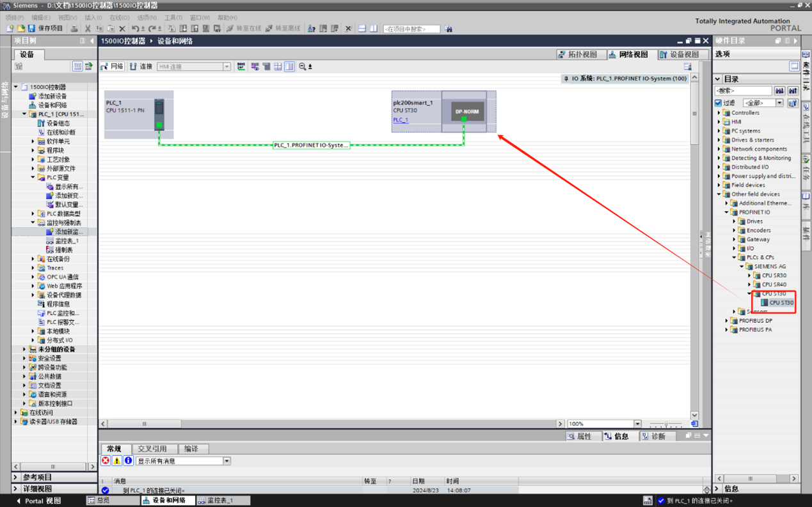Click the open project folder icon
The image size is (812, 507).
coord(20,29)
